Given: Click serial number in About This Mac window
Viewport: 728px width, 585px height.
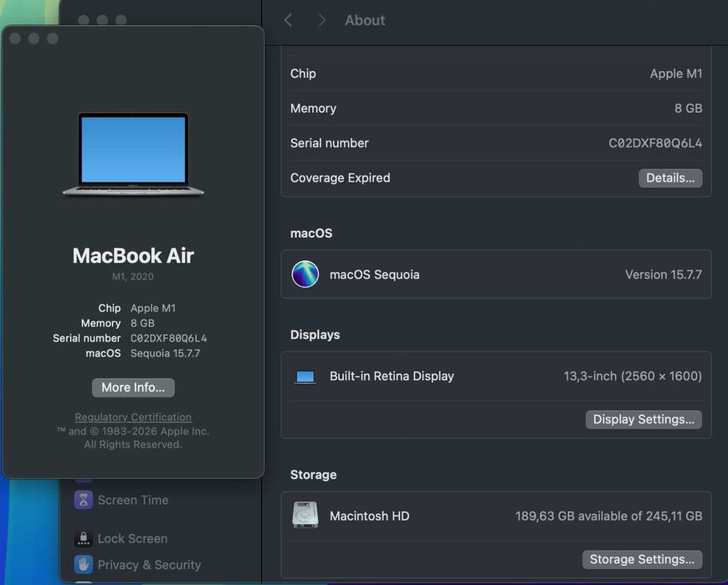Looking at the screenshot, I should [168, 338].
